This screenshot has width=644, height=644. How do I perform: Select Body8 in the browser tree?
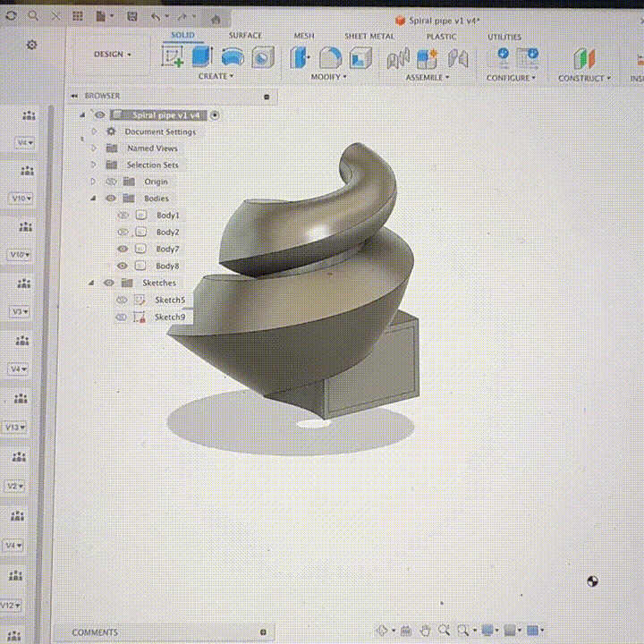(x=167, y=266)
